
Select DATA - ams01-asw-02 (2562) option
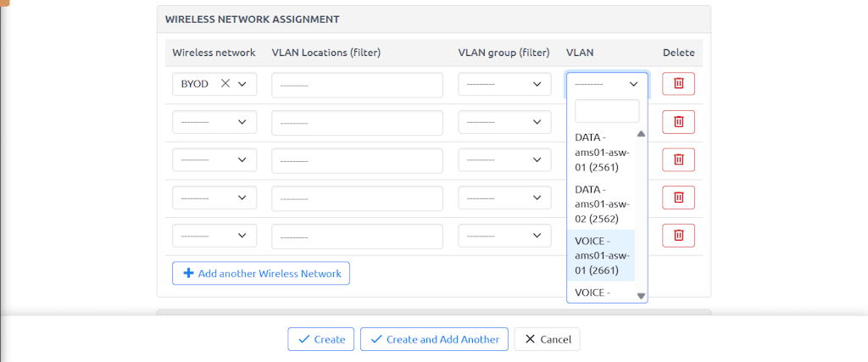(x=602, y=203)
